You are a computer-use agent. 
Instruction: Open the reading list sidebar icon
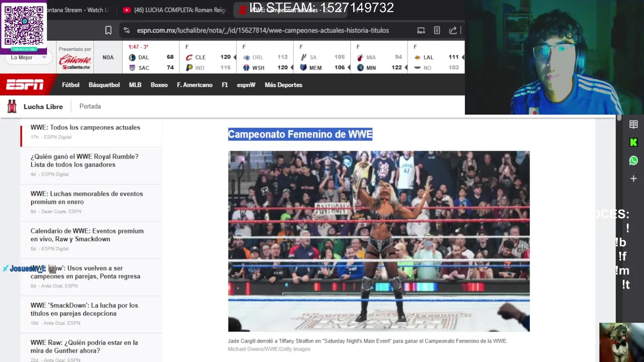tap(633, 125)
